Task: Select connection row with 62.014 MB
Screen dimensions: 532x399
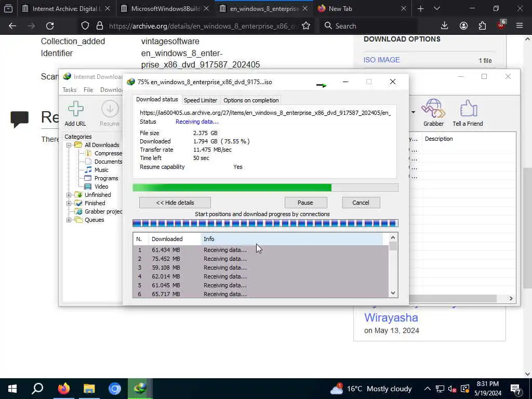Action: tap(261, 276)
